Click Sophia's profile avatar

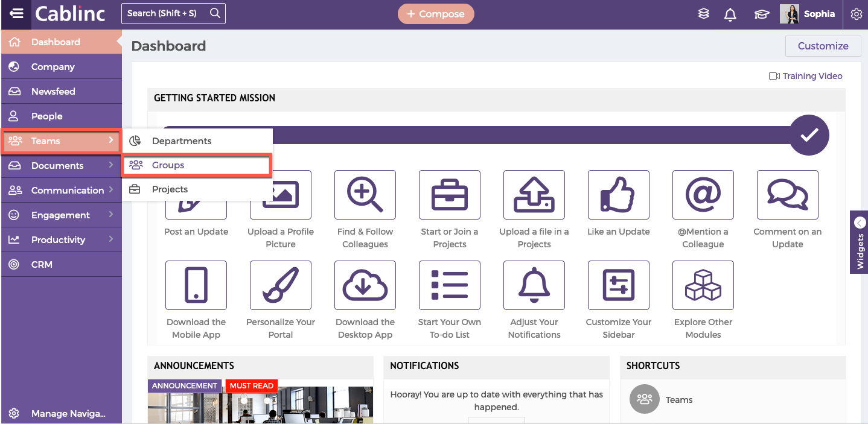coord(790,14)
